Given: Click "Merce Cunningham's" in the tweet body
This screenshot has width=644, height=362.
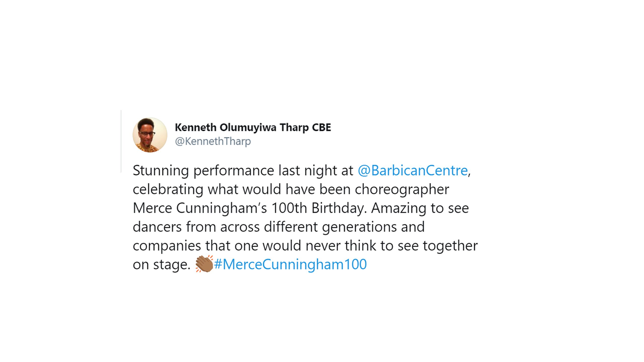Looking at the screenshot, I should (x=200, y=208).
